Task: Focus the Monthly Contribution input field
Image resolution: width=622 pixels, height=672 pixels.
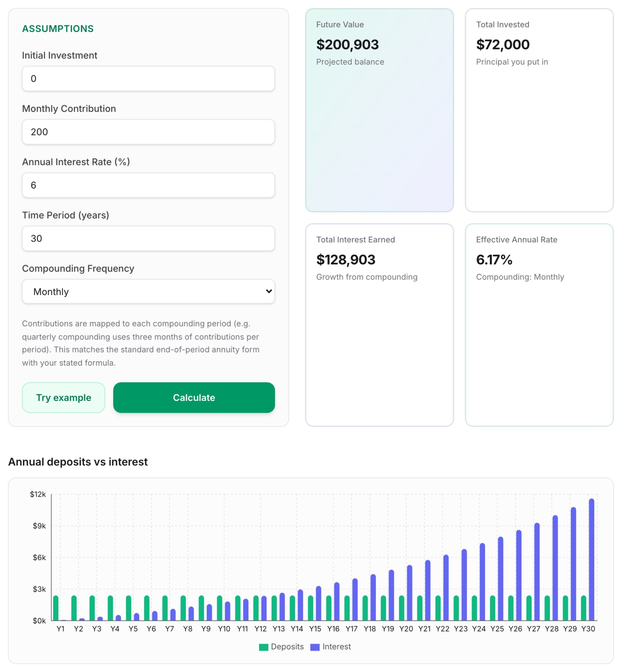Action: [x=148, y=132]
